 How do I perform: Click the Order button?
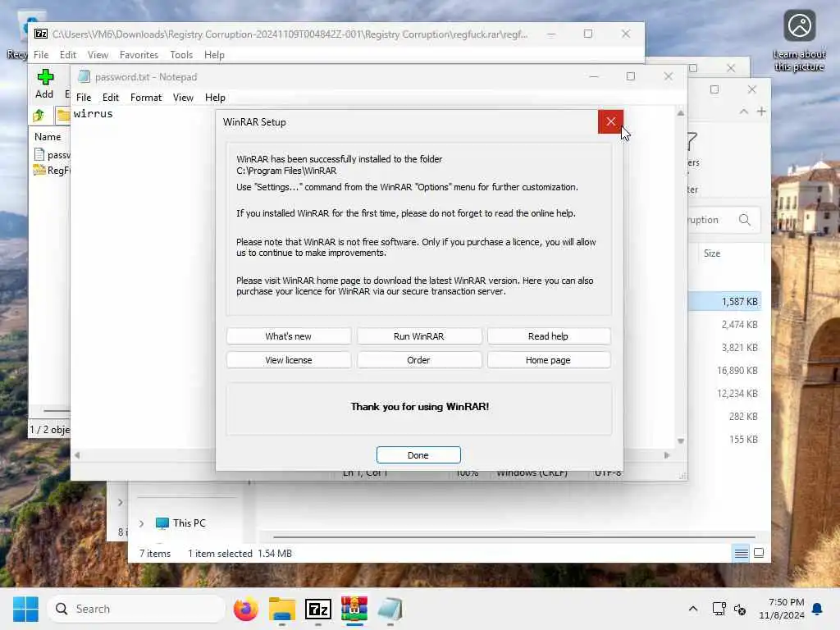[x=419, y=360]
